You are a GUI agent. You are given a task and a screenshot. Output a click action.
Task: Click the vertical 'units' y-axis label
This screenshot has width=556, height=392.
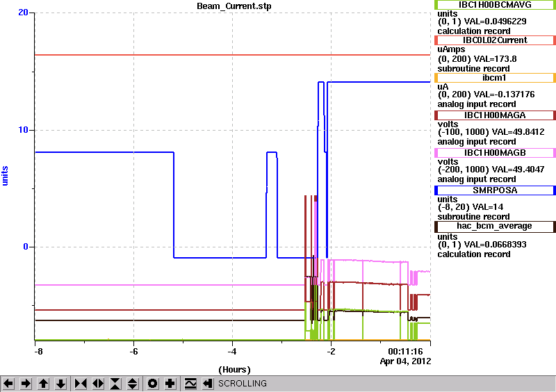coord(5,176)
